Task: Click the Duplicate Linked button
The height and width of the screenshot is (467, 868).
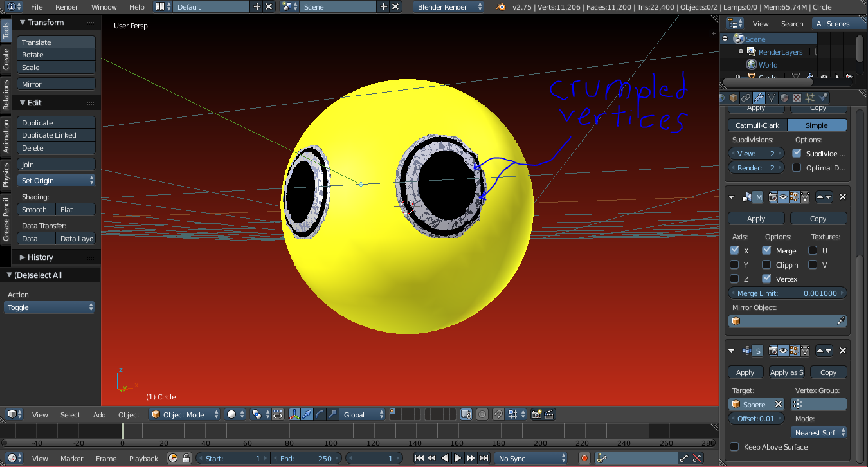Action: pyautogui.click(x=57, y=135)
